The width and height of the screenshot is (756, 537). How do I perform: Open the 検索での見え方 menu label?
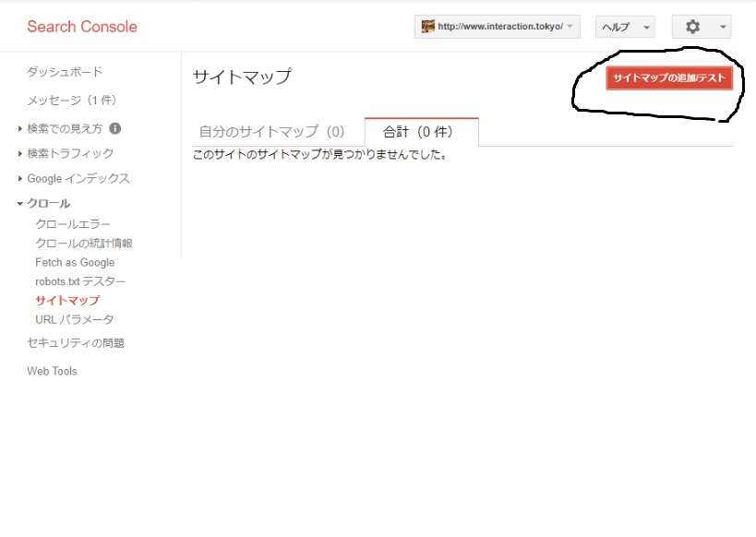pos(65,128)
